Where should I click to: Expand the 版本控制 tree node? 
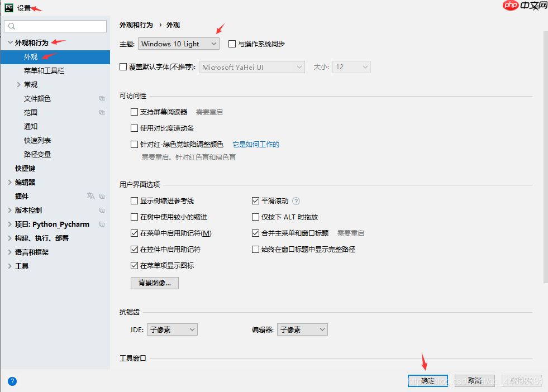[x=10, y=211]
